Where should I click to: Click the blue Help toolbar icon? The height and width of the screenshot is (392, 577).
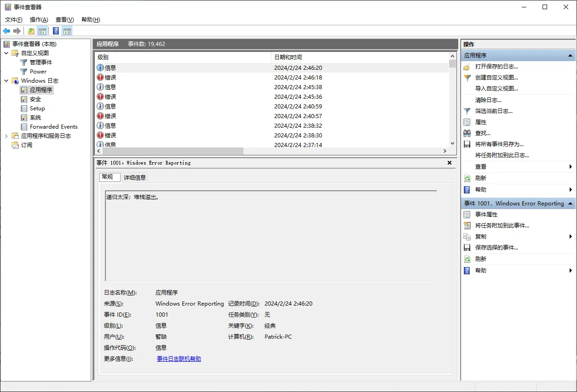coord(56,31)
